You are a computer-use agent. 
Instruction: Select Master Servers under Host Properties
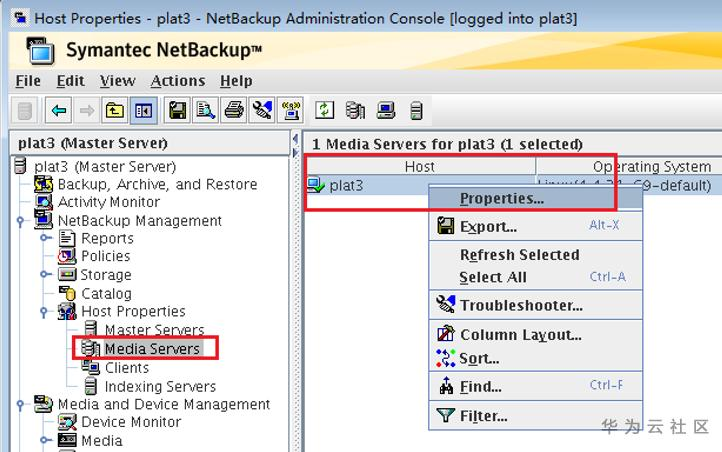click(154, 330)
